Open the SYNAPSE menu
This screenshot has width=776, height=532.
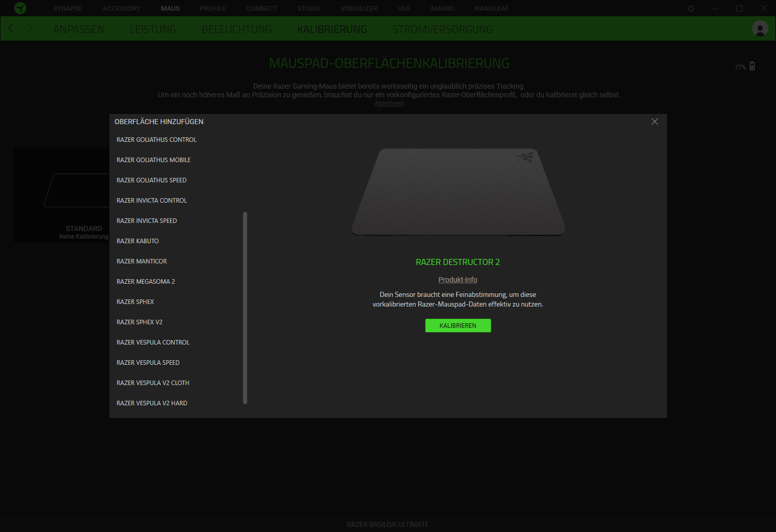pos(68,9)
